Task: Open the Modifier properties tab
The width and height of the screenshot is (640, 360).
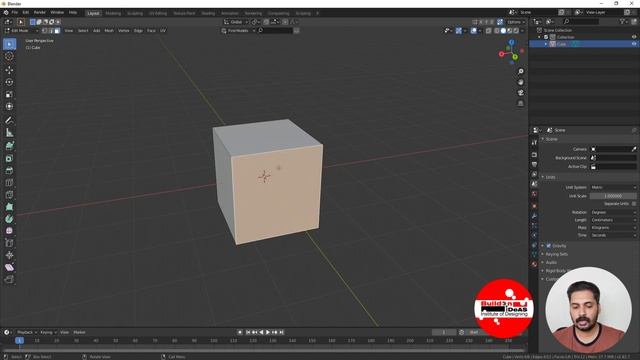Action: click(534, 216)
